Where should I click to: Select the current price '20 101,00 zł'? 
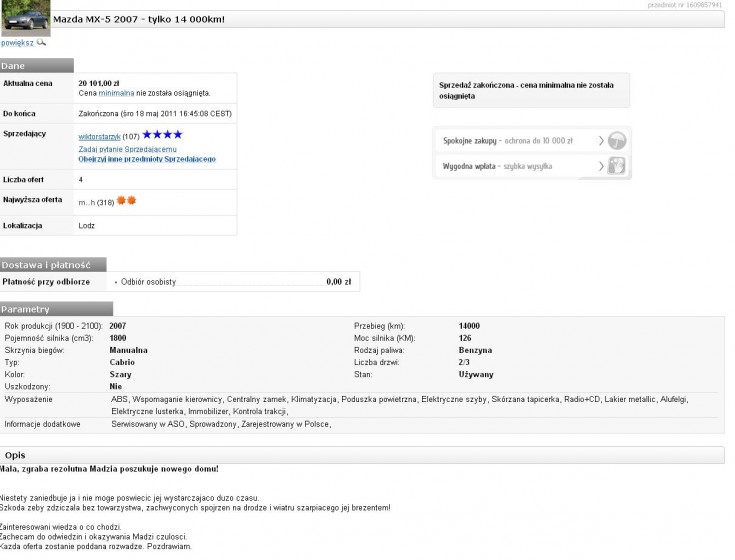99,83
